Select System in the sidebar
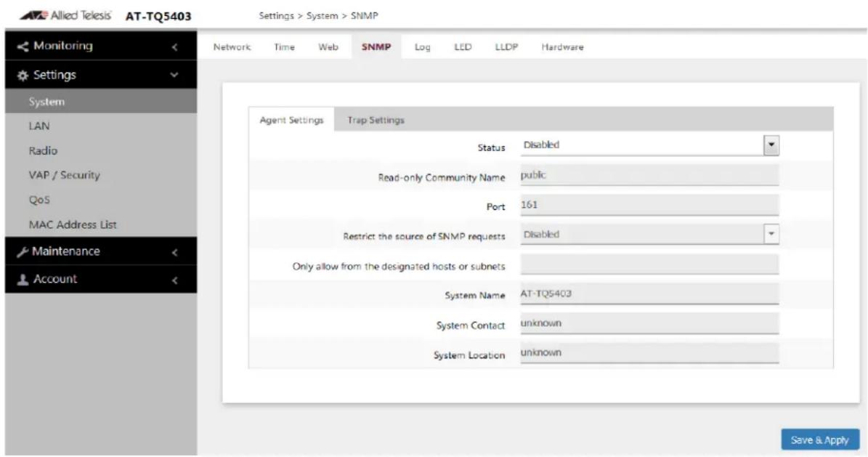Screen dimensions: 868x457 click(101, 102)
